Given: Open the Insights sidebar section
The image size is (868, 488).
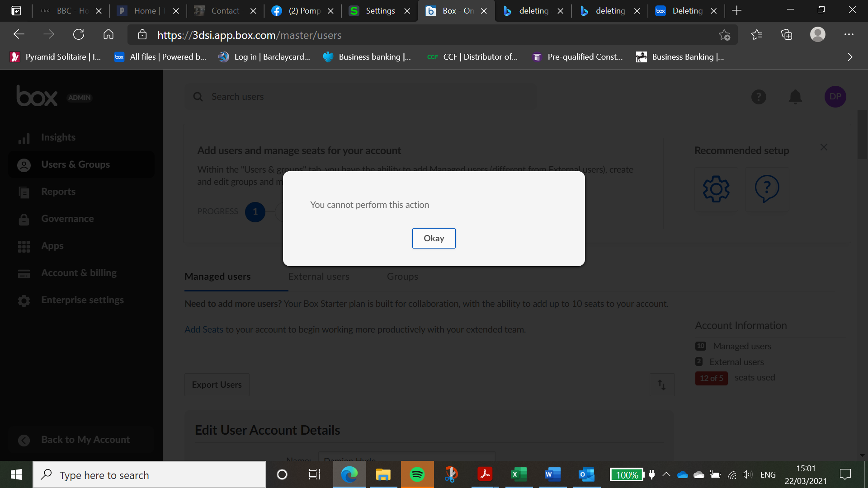Looking at the screenshot, I should pyautogui.click(x=58, y=137).
